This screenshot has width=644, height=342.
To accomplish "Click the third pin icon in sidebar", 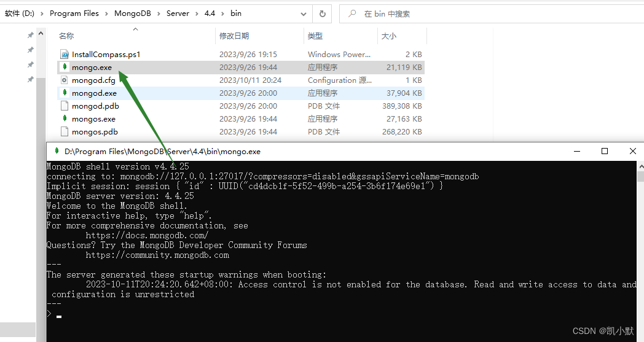I will tap(30, 64).
